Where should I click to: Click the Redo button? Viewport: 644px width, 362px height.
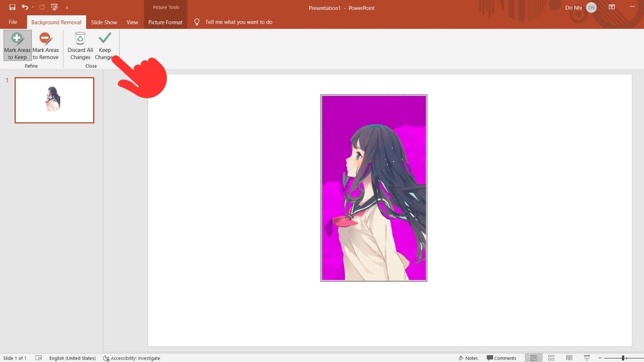pos(42,8)
